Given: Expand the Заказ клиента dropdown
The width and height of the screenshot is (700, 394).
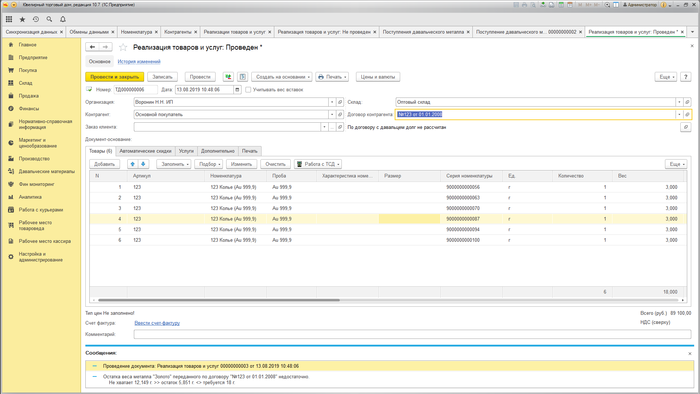Looking at the screenshot, I should point(324,127).
